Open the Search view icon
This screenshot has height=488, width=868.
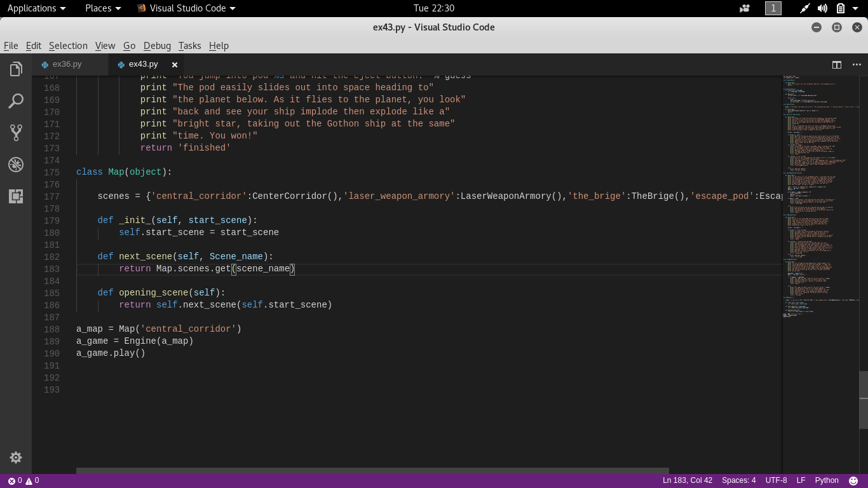coord(16,100)
